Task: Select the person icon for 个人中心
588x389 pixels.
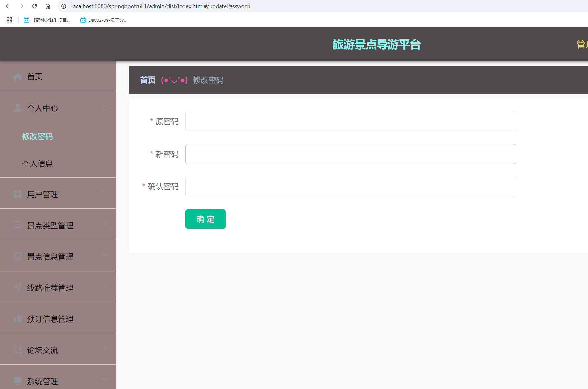Action: 17,108
